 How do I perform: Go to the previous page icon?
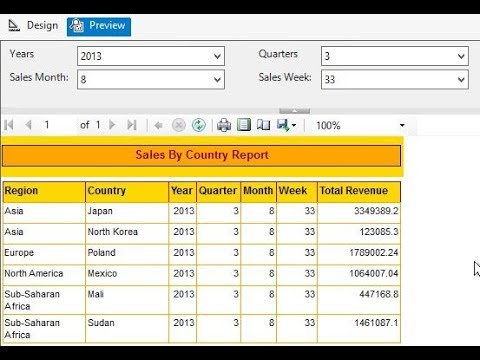pos(29,125)
